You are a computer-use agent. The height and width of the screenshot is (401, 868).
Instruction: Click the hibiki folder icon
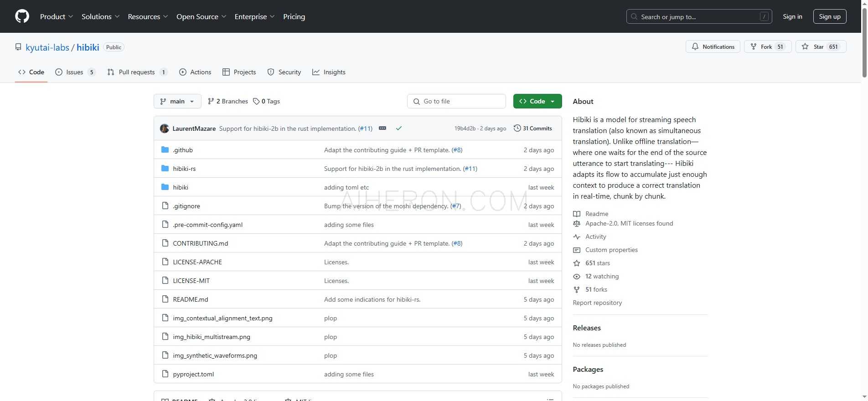(x=165, y=187)
